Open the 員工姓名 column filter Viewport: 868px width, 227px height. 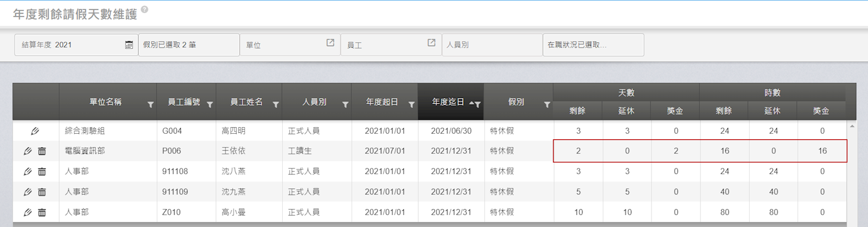click(x=276, y=105)
